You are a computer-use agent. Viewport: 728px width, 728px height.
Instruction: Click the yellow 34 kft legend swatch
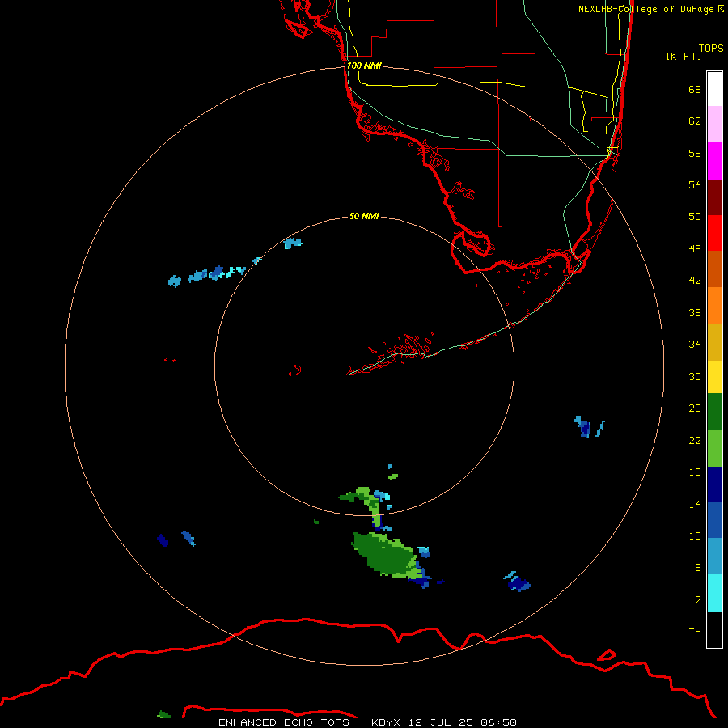coord(714,376)
